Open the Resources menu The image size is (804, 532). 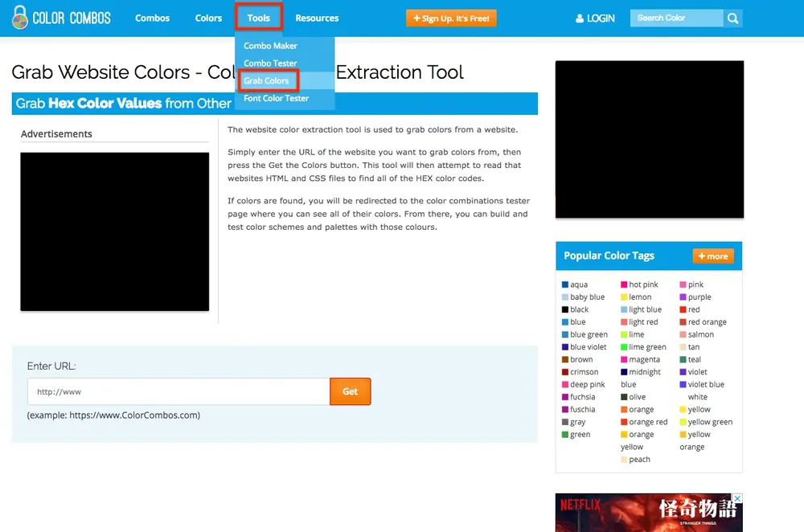(317, 18)
